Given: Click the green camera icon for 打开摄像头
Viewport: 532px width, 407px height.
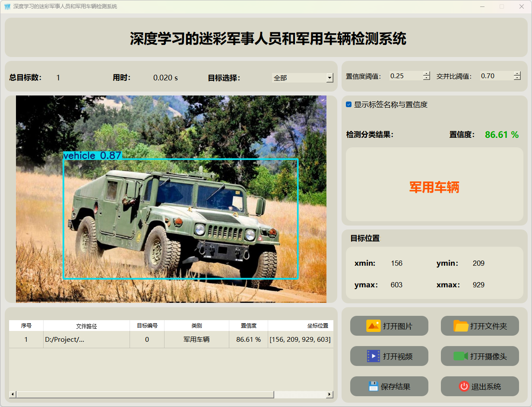Looking at the screenshot, I should pos(461,356).
